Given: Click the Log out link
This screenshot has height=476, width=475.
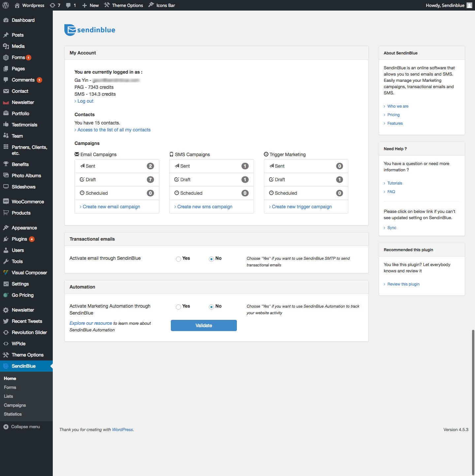Looking at the screenshot, I should tap(85, 101).
